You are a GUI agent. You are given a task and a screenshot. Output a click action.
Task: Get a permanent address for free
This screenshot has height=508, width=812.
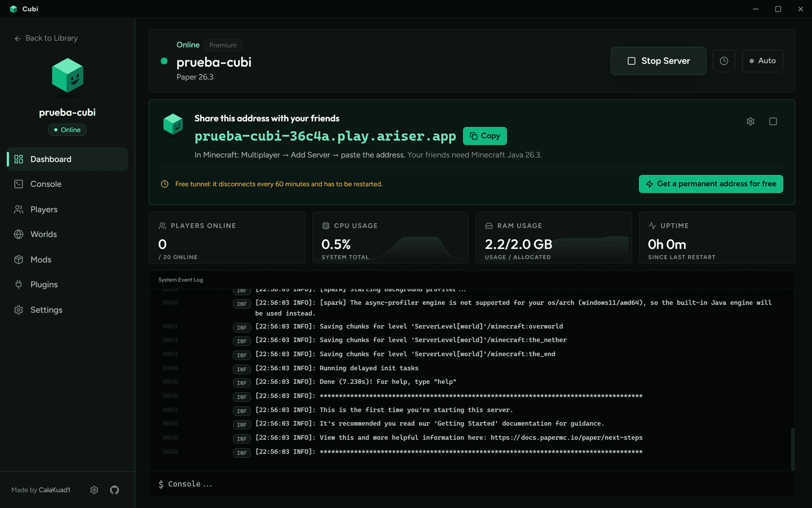[x=711, y=184]
